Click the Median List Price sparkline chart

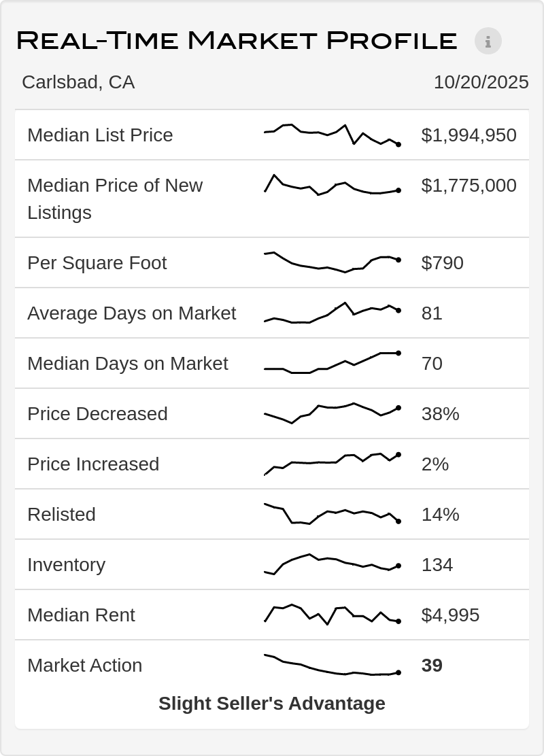332,135
